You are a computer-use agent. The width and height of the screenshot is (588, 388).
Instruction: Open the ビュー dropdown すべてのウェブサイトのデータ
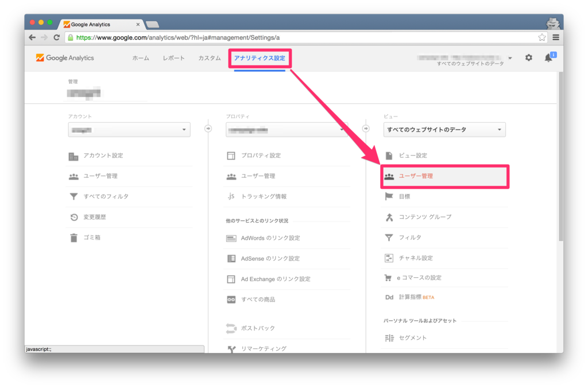click(444, 130)
